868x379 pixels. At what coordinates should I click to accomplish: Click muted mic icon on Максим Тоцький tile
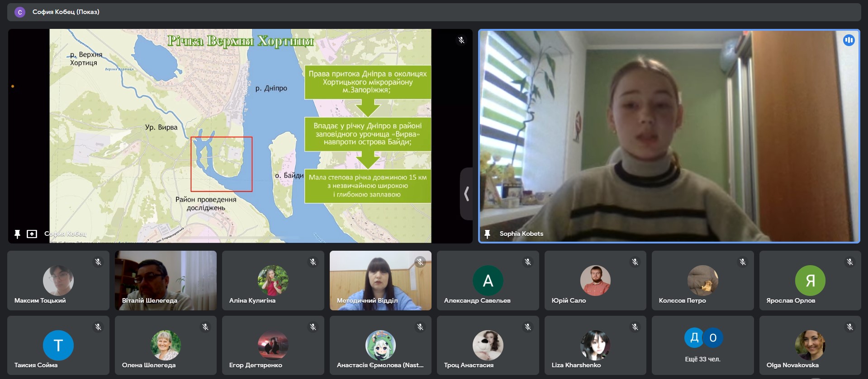tap(98, 262)
